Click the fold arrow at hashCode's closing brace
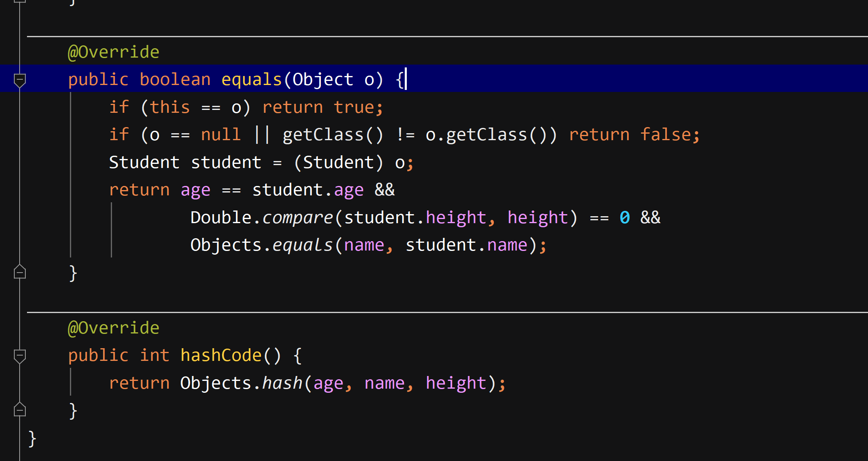This screenshot has width=868, height=461. pos(19,410)
